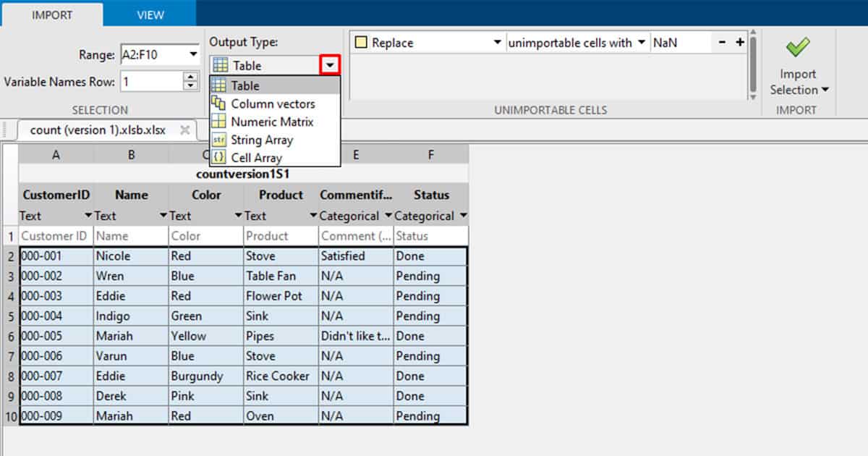Switch to the IMPORT tab

click(x=52, y=14)
